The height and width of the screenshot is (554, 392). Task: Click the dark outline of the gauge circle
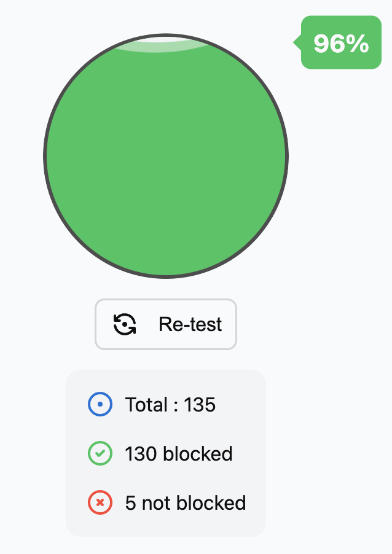coord(45,156)
